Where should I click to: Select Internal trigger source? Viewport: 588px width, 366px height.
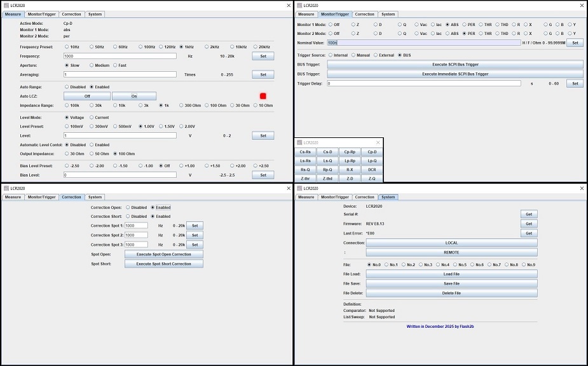click(331, 55)
